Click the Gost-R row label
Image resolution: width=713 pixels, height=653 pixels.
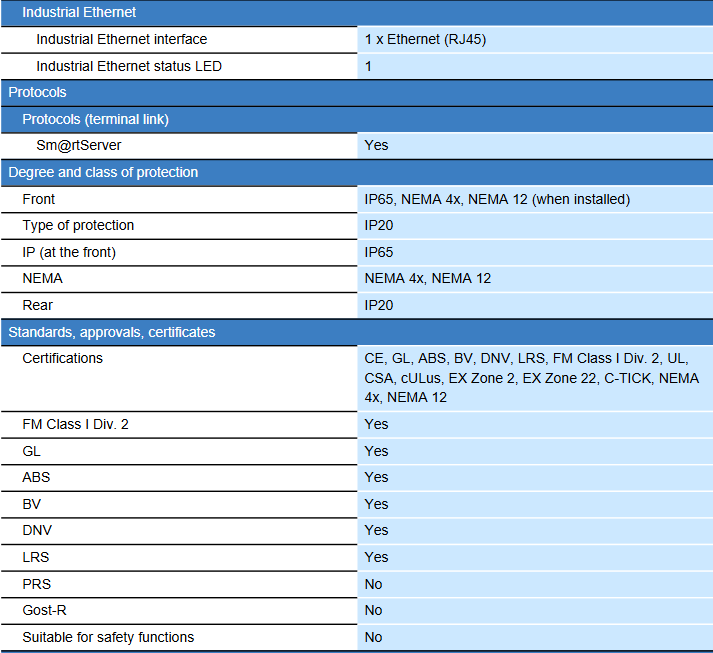(x=45, y=610)
